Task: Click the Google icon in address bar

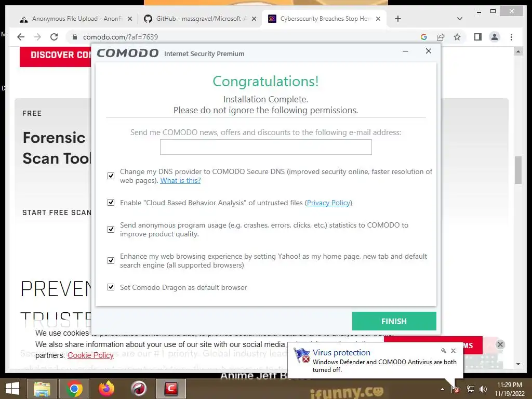Action: 424,37
